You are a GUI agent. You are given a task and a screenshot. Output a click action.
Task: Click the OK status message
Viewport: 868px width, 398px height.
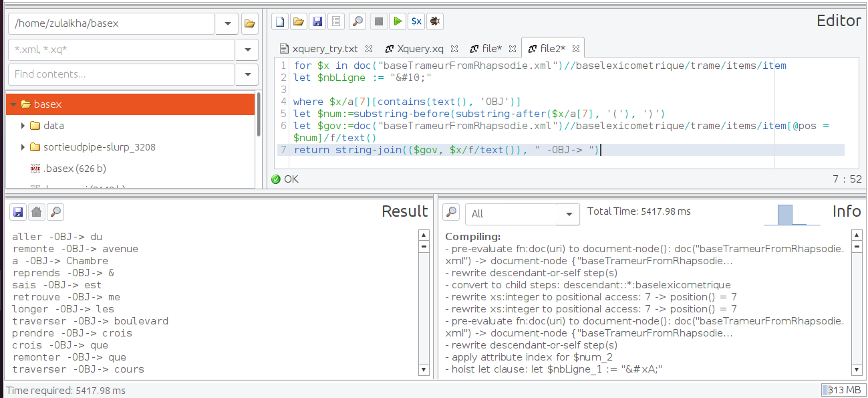click(285, 179)
